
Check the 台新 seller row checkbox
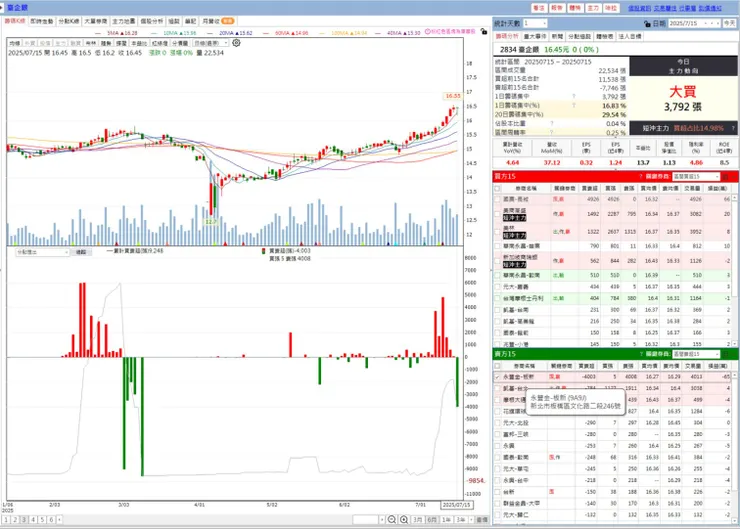[x=497, y=492]
